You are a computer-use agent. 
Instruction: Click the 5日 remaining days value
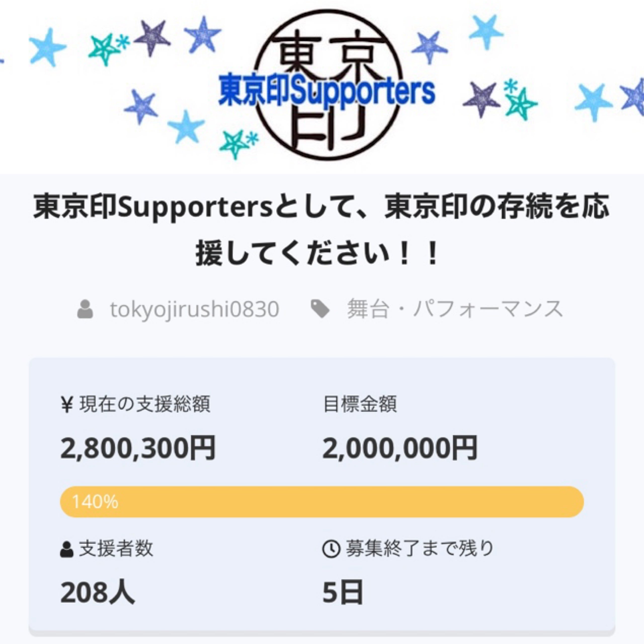pos(342,593)
